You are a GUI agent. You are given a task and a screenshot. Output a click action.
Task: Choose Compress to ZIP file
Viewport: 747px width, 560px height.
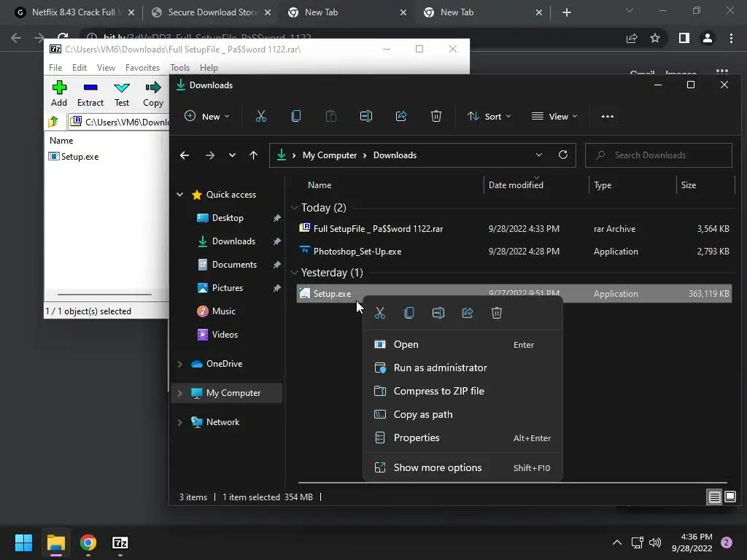coord(462,391)
